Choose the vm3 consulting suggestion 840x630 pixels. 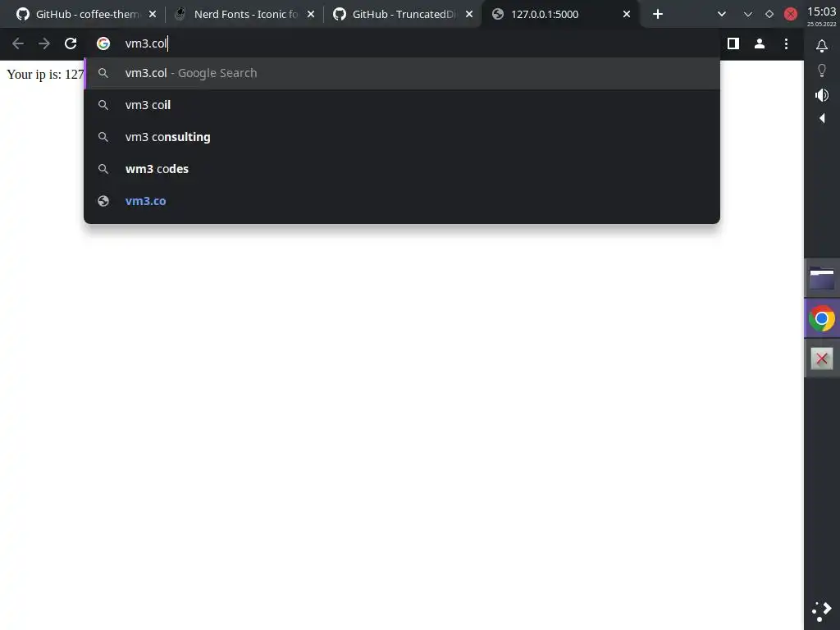(402, 137)
